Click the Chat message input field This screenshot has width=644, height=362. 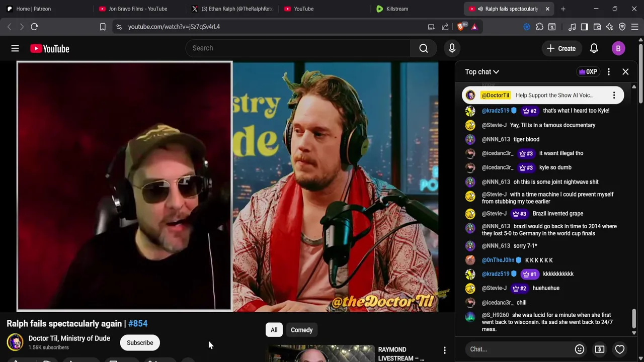pyautogui.click(x=519, y=349)
